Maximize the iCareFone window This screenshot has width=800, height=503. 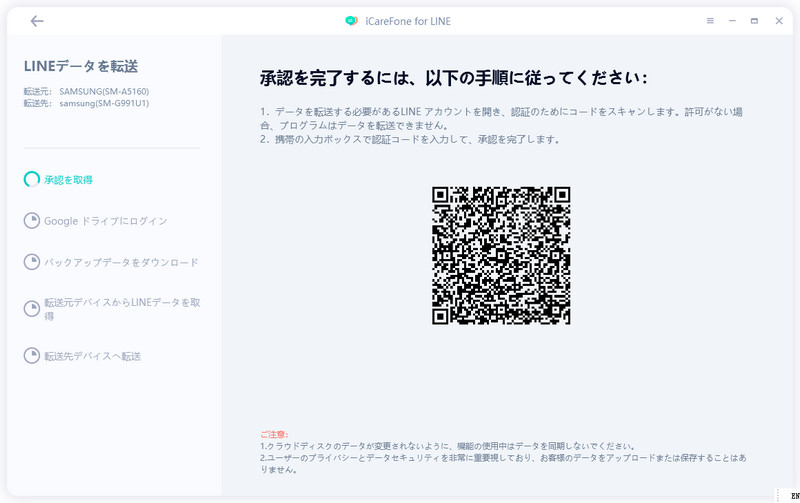pos(754,21)
